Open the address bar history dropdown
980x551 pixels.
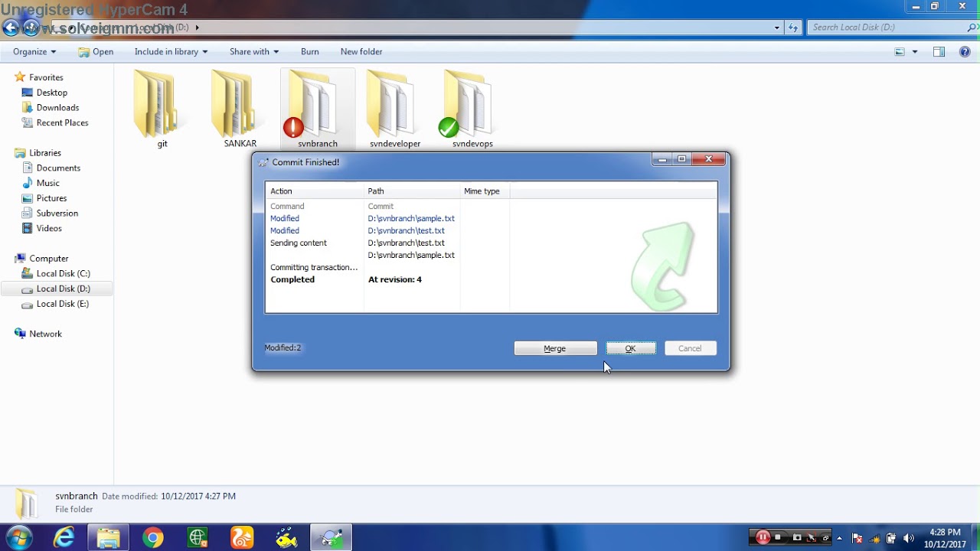(x=777, y=28)
